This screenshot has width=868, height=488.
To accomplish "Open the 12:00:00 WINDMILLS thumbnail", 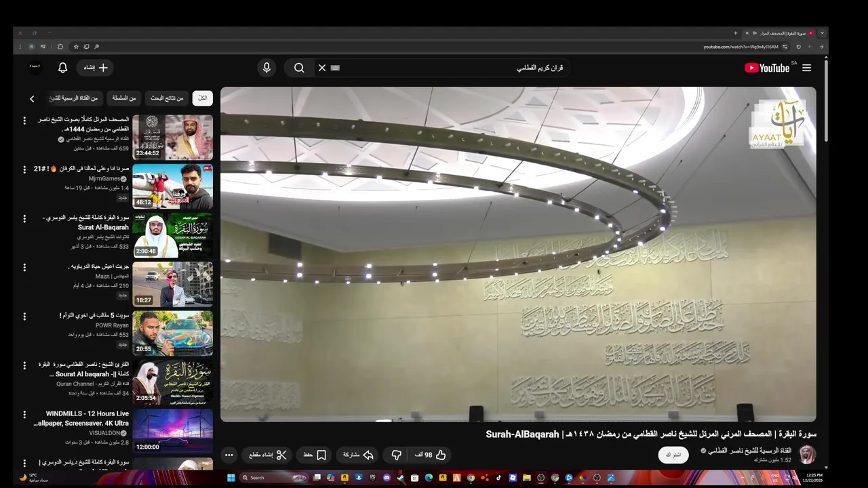I will [173, 431].
